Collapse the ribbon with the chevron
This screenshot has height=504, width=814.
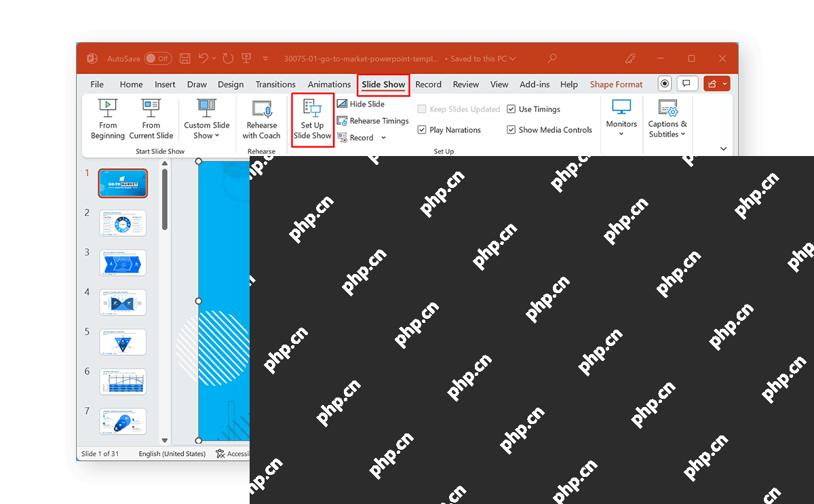(723, 149)
